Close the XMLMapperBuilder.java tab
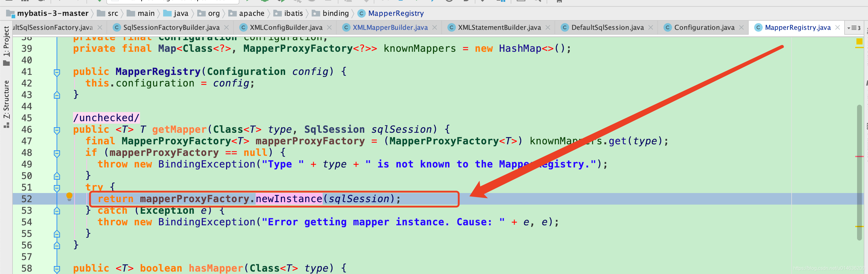The height and width of the screenshot is (274, 868). pos(435,28)
